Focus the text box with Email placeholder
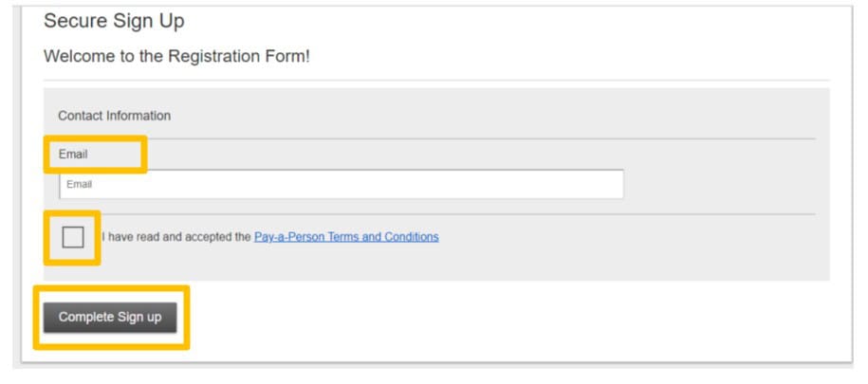This screenshot has height=384, width=868. 342,184
